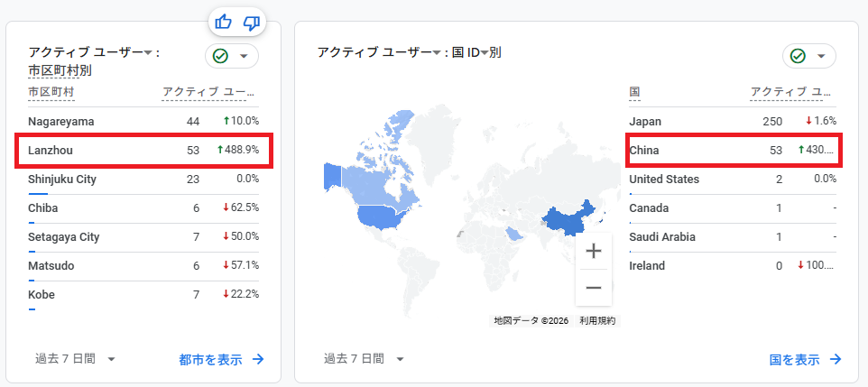
Task: Click the 地図データ ©2026 map attribution
Action: pos(531,320)
